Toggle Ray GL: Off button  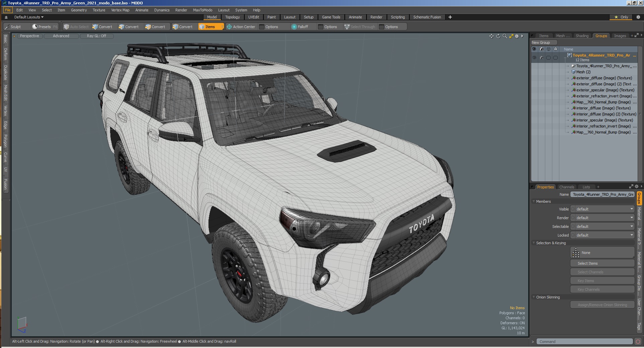96,36
